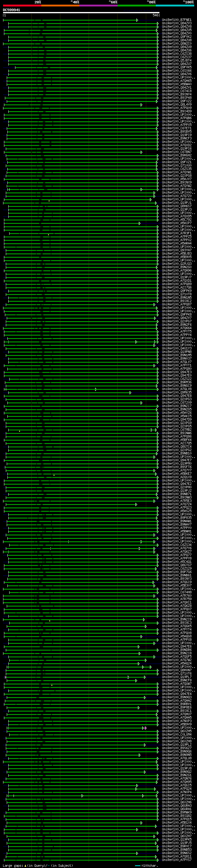
Task: Select the UniRef100_Q8L4V9 label
Action: click(177, 104)
